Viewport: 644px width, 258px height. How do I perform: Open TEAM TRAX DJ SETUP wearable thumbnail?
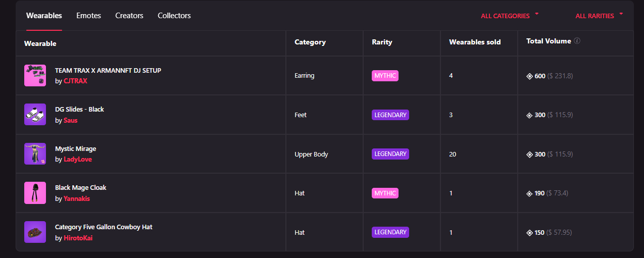35,76
